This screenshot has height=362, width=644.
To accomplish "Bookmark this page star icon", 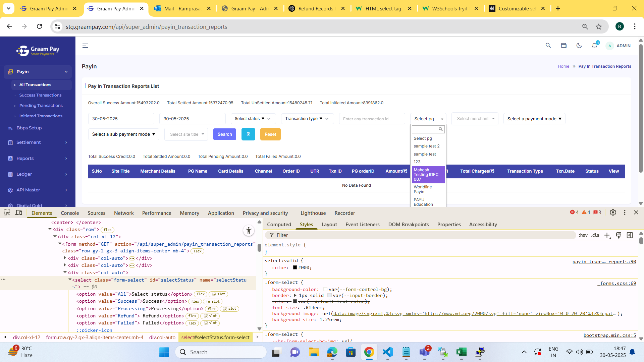I will coord(599,26).
